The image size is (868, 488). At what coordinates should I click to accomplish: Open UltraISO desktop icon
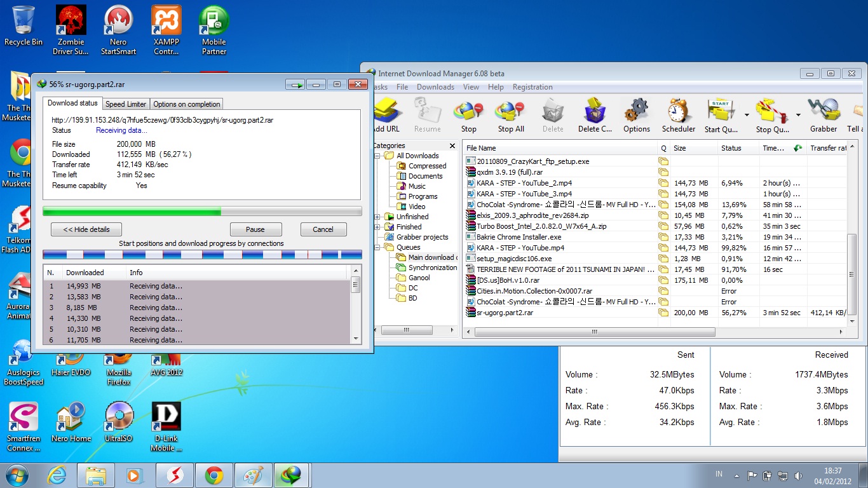(x=119, y=422)
